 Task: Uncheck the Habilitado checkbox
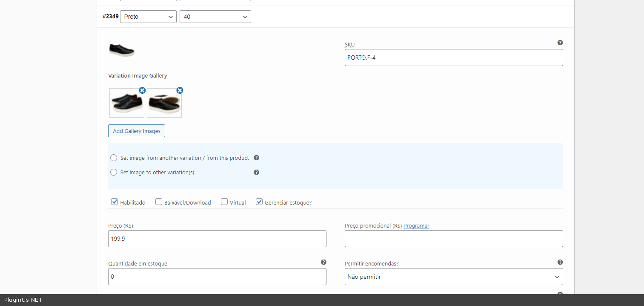(x=114, y=202)
